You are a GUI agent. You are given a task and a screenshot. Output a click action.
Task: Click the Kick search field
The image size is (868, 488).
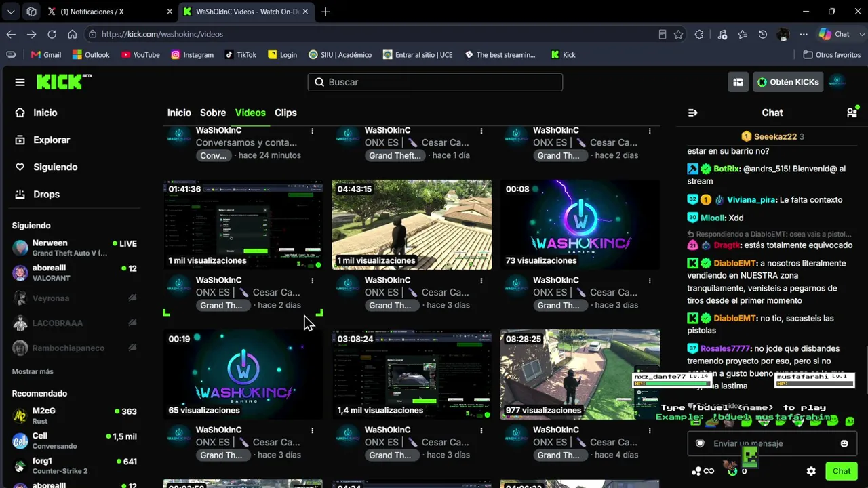(435, 82)
